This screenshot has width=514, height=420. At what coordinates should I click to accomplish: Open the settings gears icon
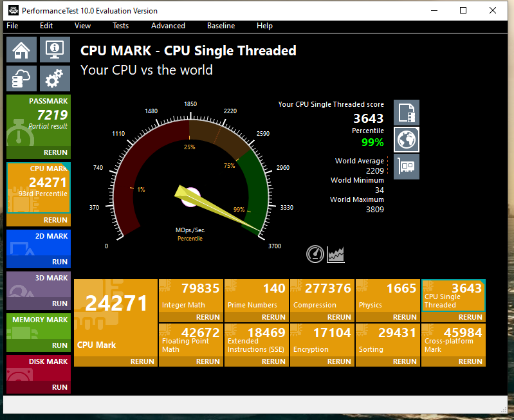[55, 78]
